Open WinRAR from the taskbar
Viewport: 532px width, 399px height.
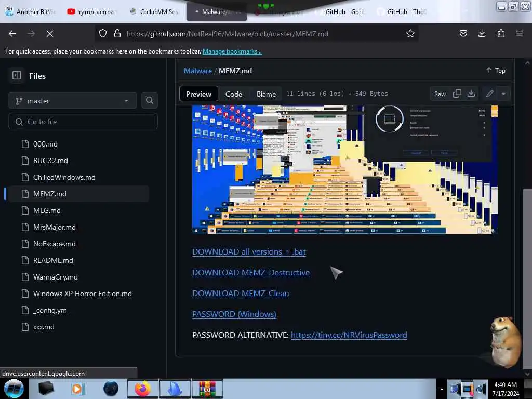coord(207,389)
